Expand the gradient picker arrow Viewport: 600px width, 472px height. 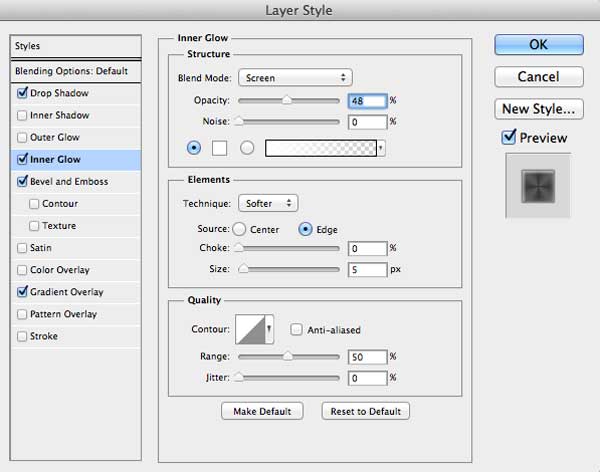(x=381, y=148)
